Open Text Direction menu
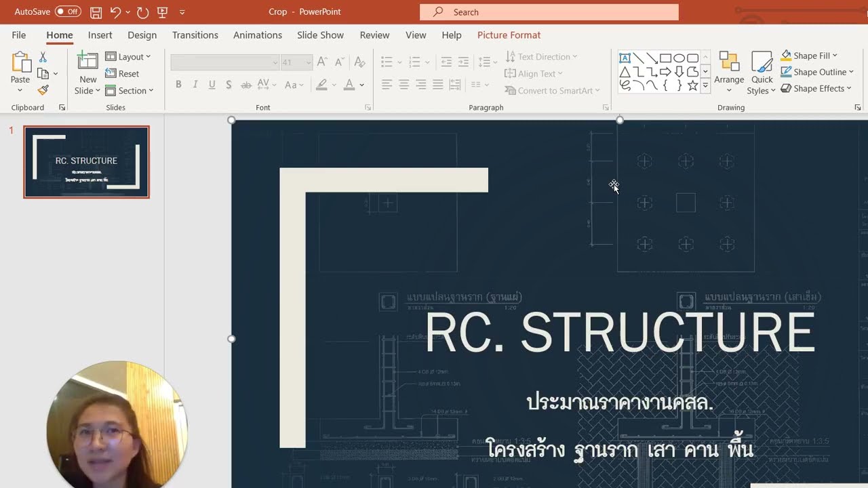 tap(541, 57)
